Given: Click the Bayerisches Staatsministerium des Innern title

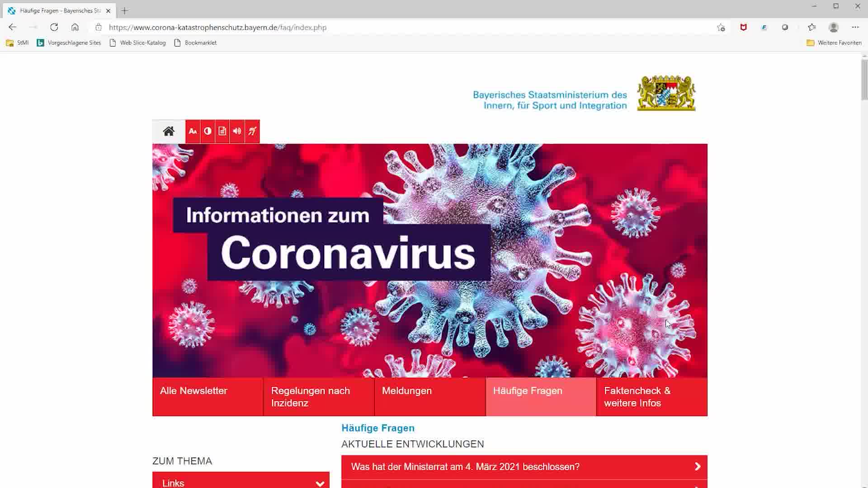Looking at the screenshot, I should [550, 100].
